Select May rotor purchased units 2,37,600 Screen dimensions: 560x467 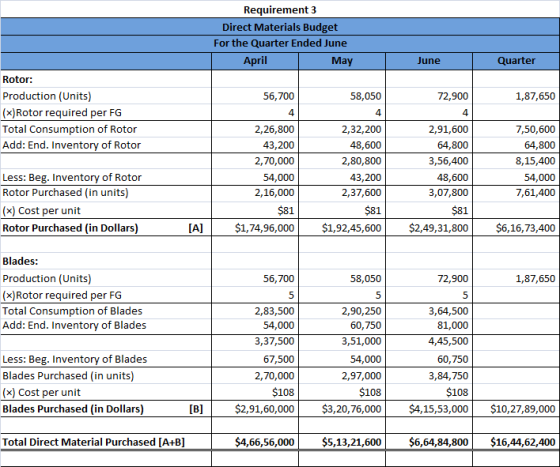click(x=361, y=192)
